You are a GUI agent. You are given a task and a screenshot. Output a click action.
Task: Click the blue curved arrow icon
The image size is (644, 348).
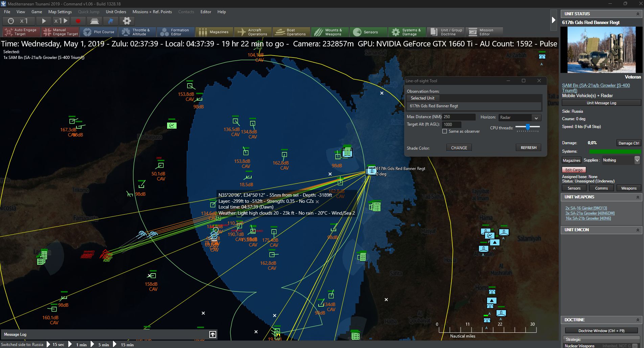click(111, 21)
